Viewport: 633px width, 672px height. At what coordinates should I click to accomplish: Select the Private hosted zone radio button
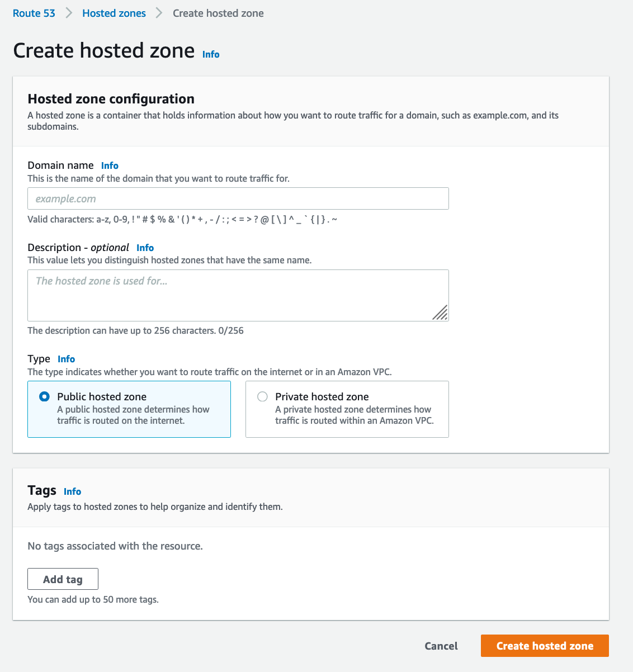[x=262, y=396]
